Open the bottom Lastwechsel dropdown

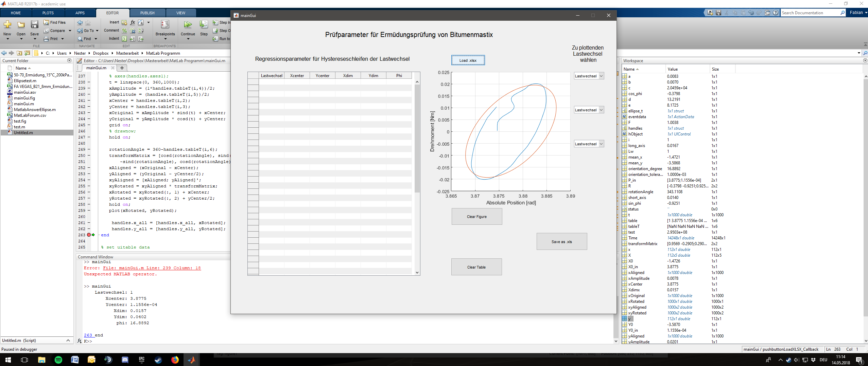point(589,144)
